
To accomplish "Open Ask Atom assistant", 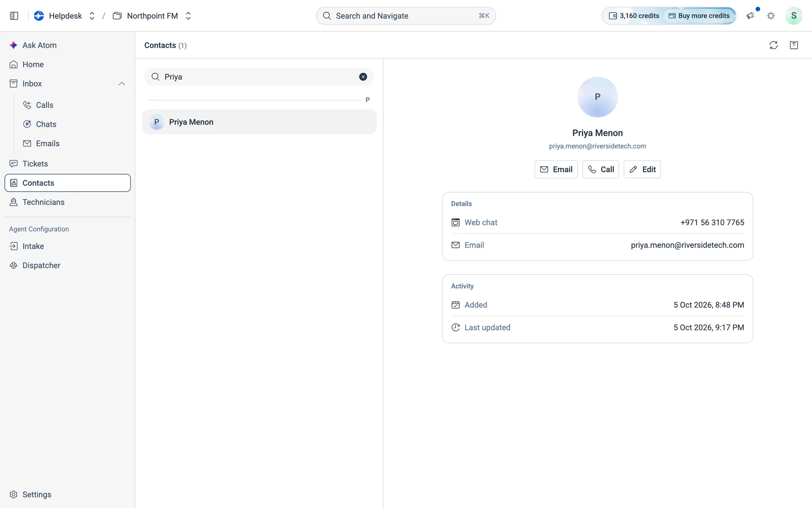I will click(67, 45).
